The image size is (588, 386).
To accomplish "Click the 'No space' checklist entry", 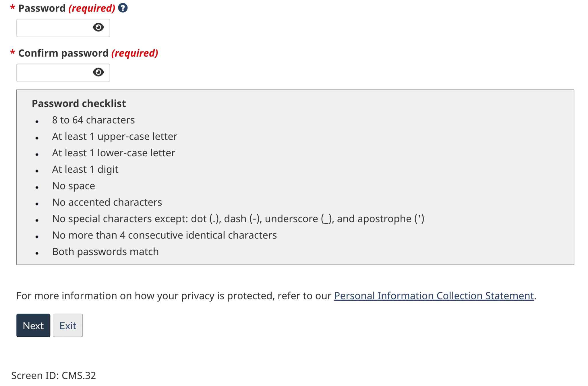I will 73,186.
